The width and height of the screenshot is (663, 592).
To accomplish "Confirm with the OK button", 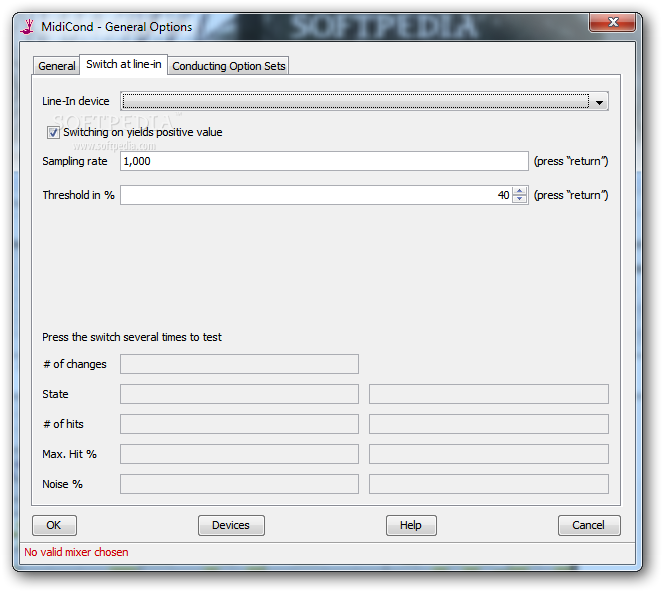I will pyautogui.click(x=54, y=525).
